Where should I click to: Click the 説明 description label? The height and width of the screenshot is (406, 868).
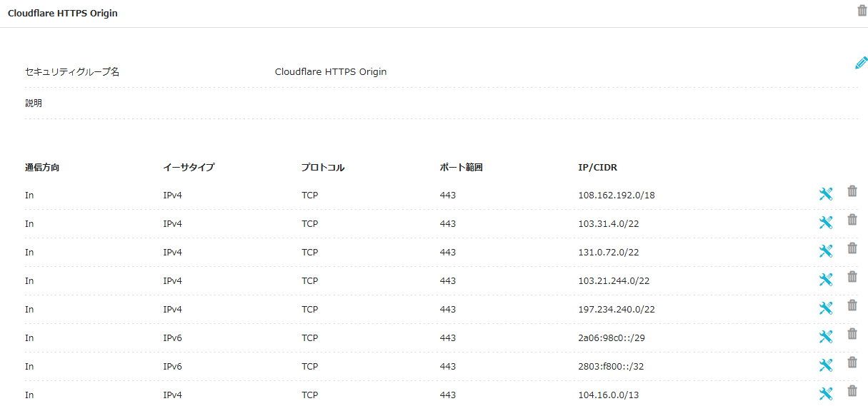tap(34, 103)
